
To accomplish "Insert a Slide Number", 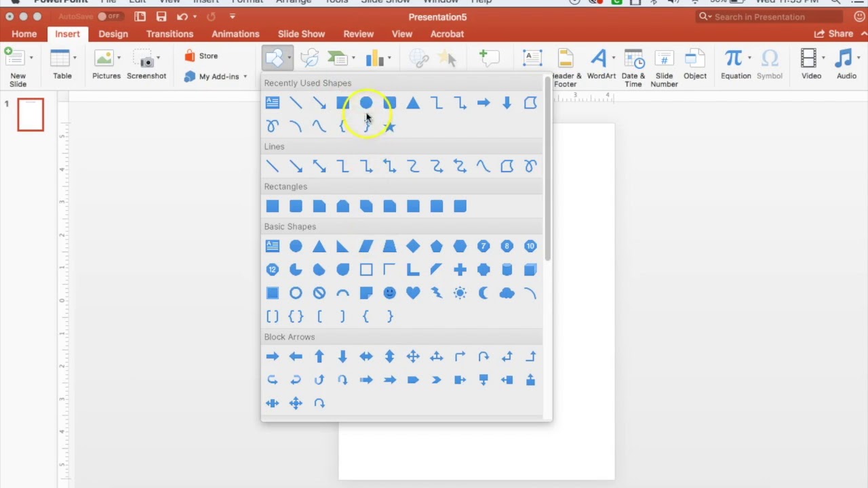I will pyautogui.click(x=664, y=68).
